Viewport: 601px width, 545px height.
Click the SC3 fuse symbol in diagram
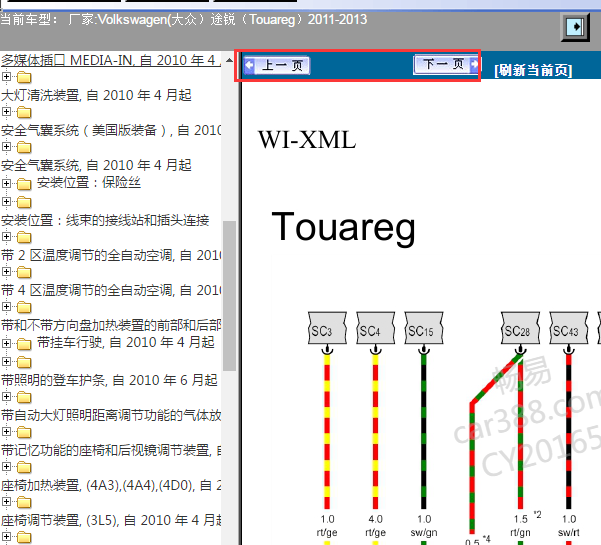327,329
